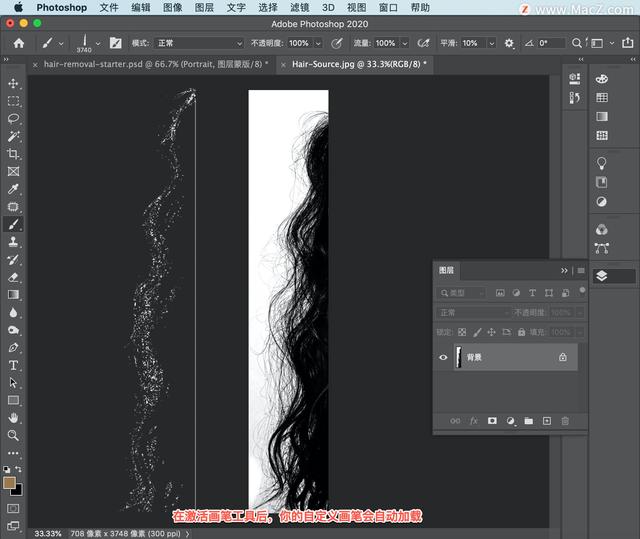Viewport: 640px width, 539px height.
Task: Delete layer trash button
Action: pyautogui.click(x=565, y=421)
